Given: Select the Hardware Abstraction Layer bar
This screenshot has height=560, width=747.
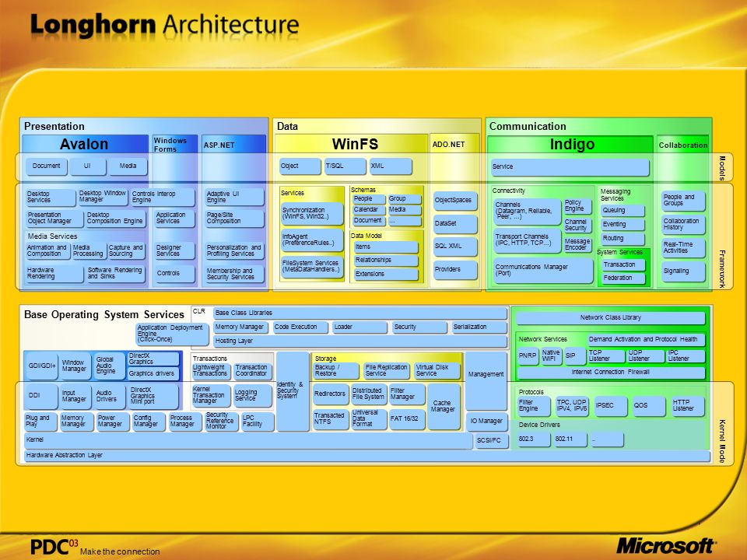Looking at the screenshot, I should tap(366, 457).
